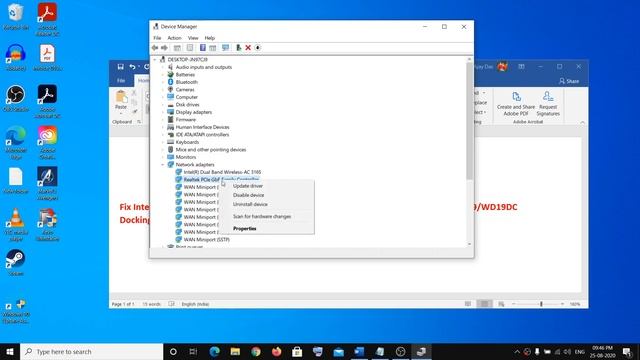Select Human Interface Devices category
The width and height of the screenshot is (640, 360).
[202, 127]
